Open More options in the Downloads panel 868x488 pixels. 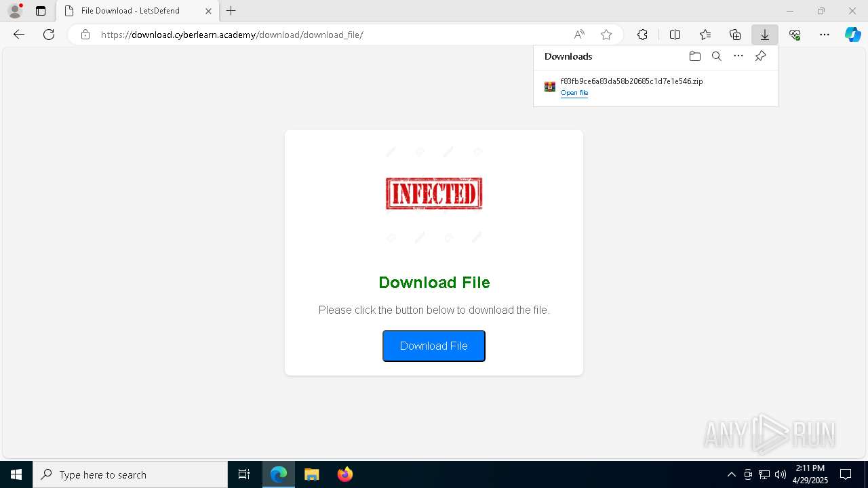[738, 56]
